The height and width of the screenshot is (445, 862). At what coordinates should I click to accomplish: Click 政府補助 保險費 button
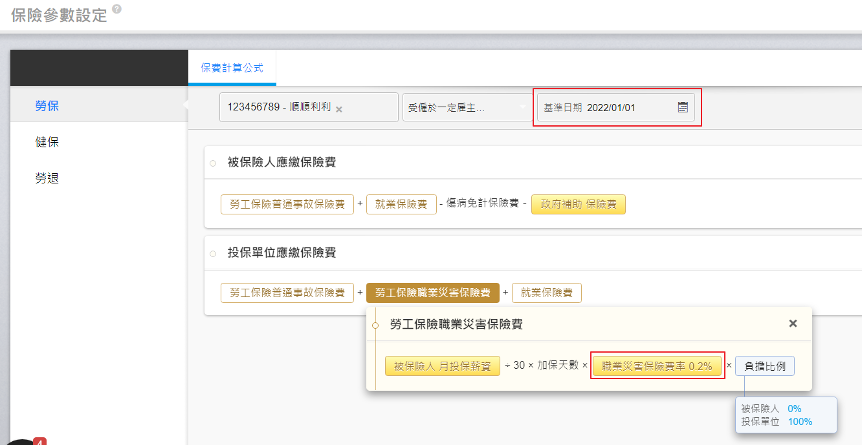tap(578, 204)
